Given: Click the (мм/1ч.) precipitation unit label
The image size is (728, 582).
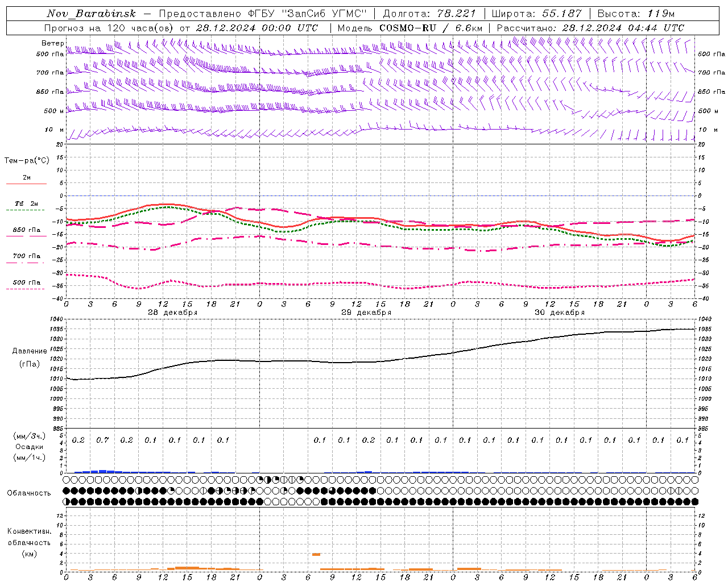Looking at the screenshot, I should click(29, 458).
